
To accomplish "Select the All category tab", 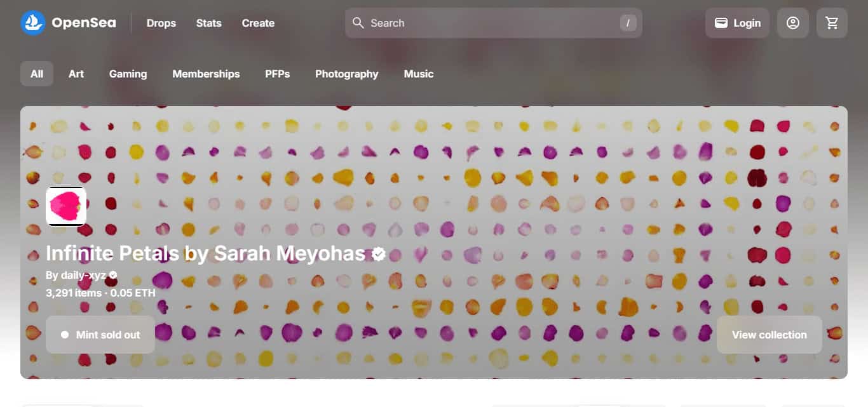I will click(x=37, y=74).
